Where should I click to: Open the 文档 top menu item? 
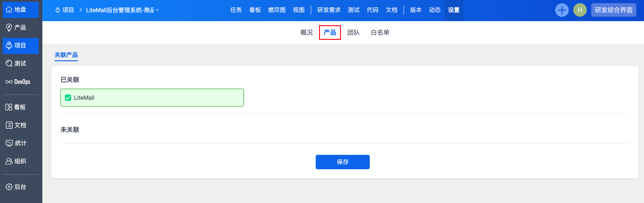click(391, 10)
